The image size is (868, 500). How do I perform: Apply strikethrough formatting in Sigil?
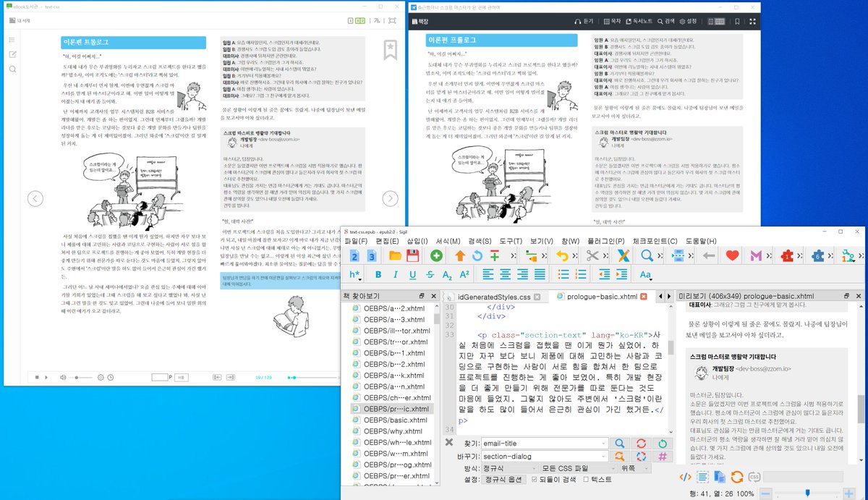pyautogui.click(x=430, y=274)
